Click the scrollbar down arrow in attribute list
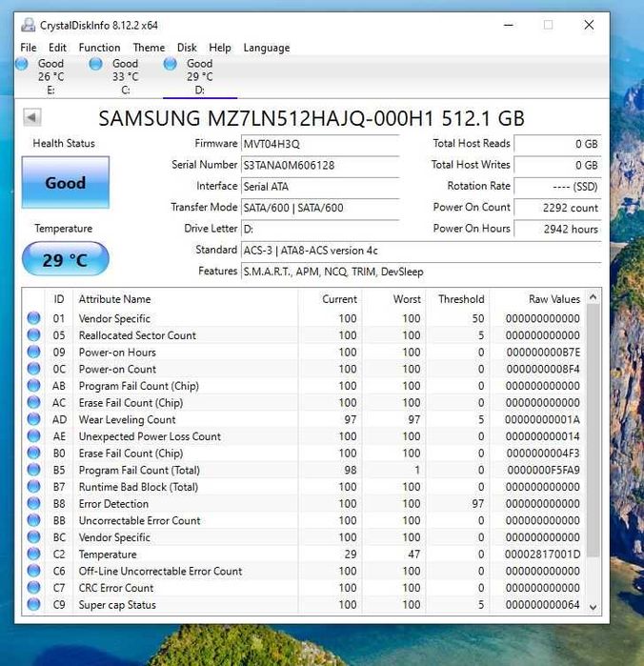Screen dimensions: 644x666 click(x=594, y=607)
